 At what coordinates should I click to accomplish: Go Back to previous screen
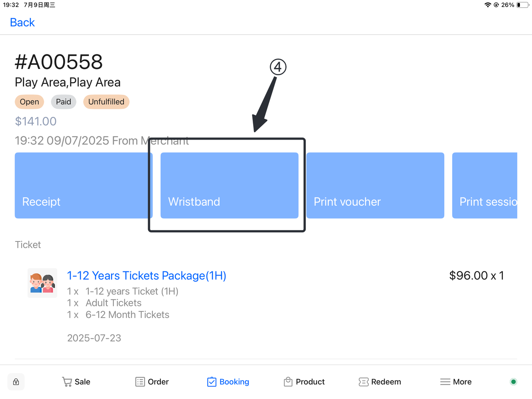click(22, 22)
